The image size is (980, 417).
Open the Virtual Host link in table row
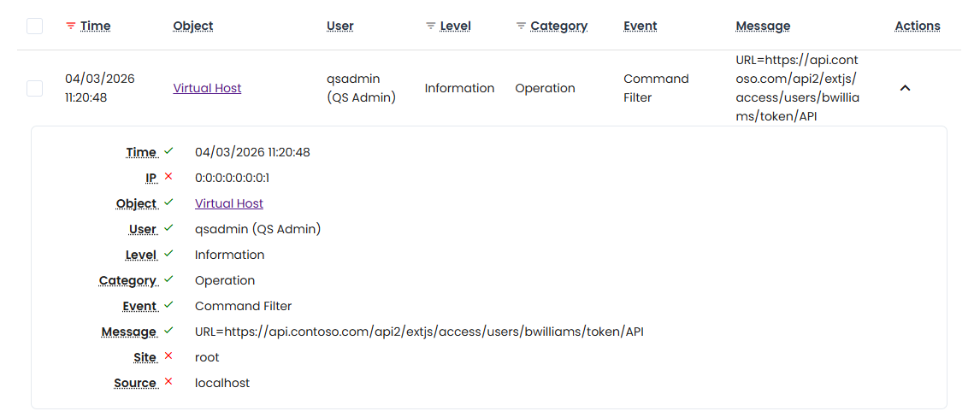click(x=207, y=88)
